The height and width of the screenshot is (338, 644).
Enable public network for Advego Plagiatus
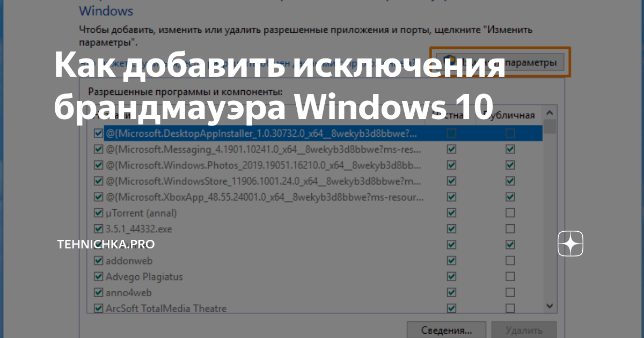pyautogui.click(x=510, y=277)
